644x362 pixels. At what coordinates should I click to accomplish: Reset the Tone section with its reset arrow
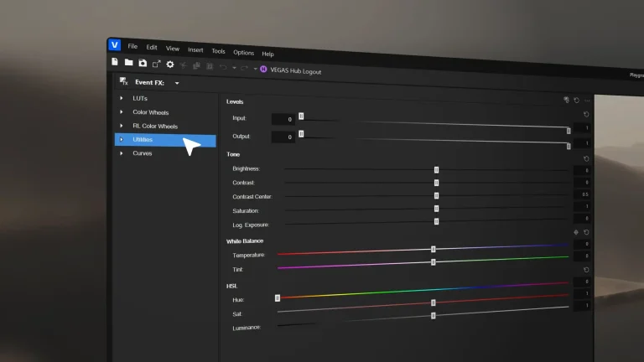pos(586,158)
